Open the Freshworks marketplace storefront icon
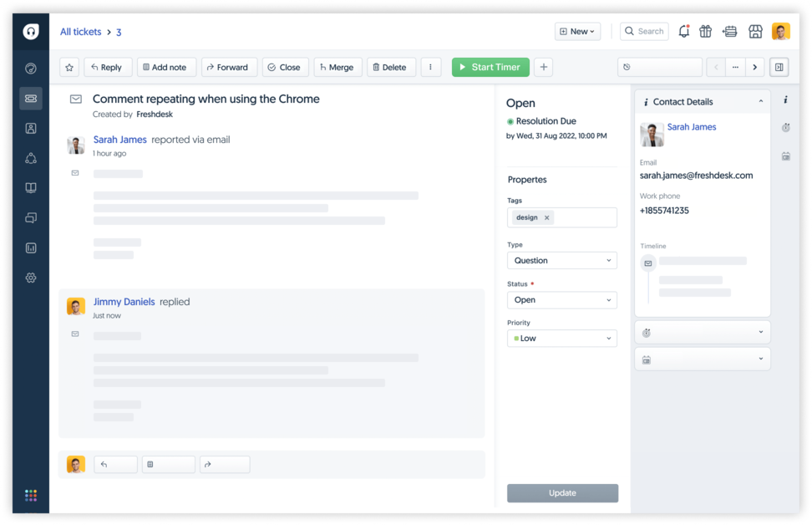 coord(755,30)
